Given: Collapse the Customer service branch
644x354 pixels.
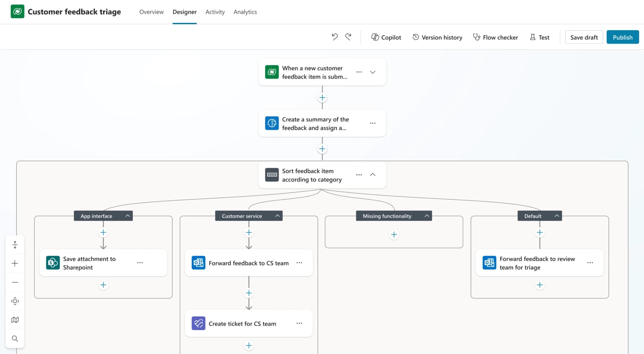Looking at the screenshot, I should point(277,216).
